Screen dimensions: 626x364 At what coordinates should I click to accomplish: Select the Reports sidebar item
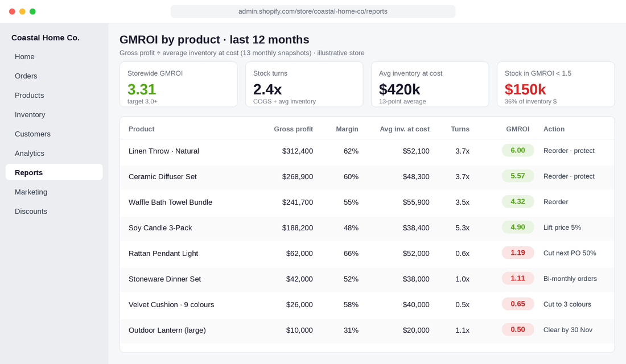click(54, 172)
